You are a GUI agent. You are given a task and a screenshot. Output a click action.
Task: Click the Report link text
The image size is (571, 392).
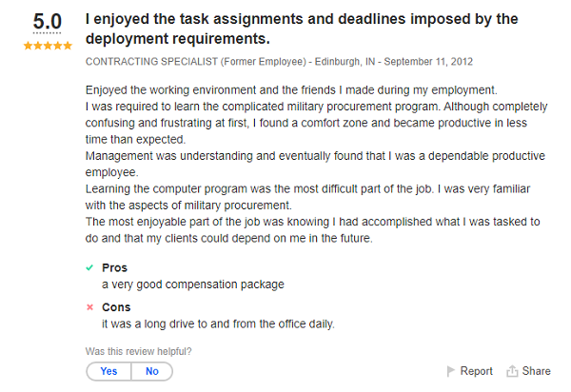pos(476,371)
